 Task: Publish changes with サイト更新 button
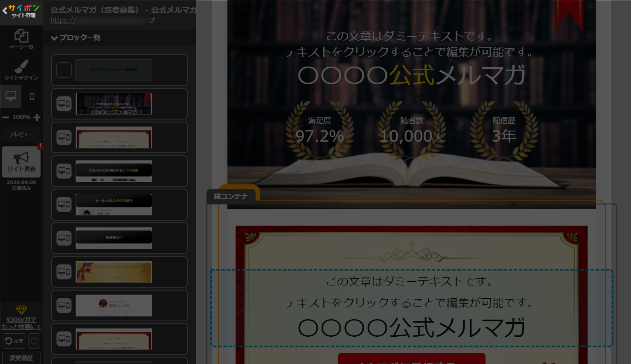[x=21, y=162]
